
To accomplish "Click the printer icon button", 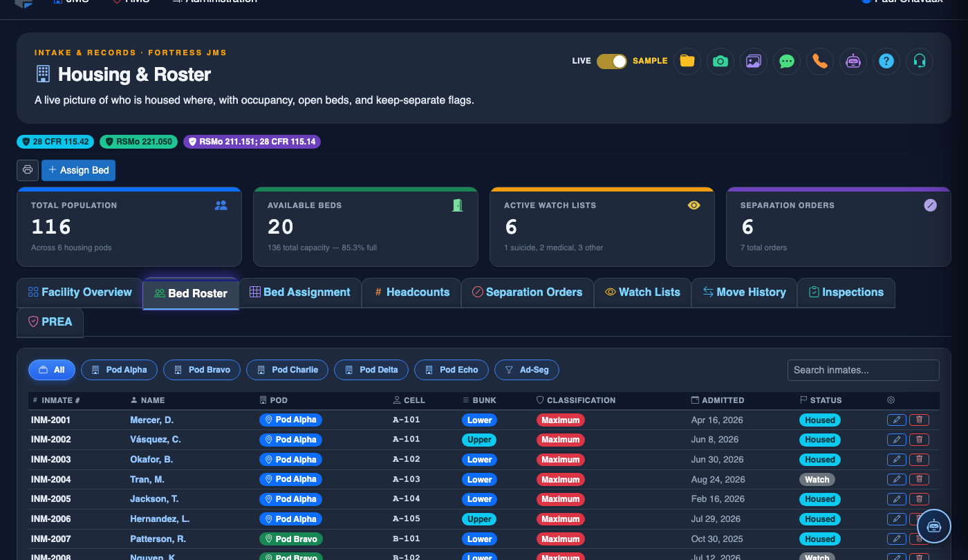I will pyautogui.click(x=28, y=170).
